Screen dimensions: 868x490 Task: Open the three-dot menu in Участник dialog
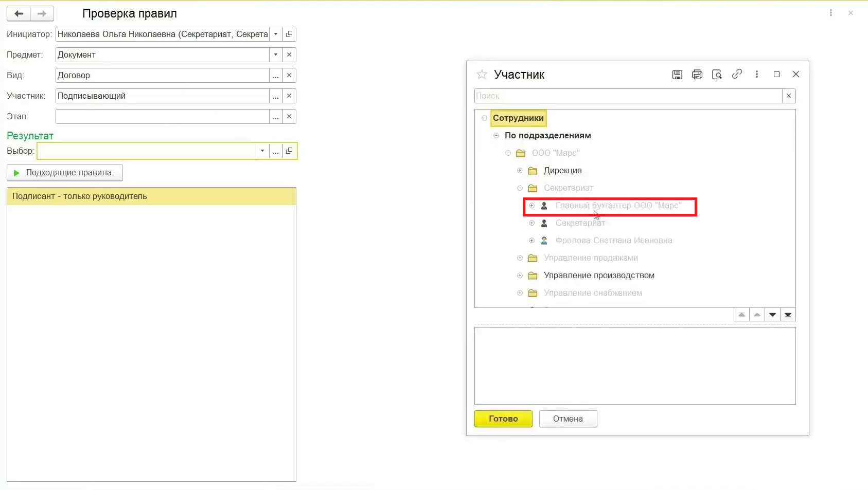tap(756, 75)
